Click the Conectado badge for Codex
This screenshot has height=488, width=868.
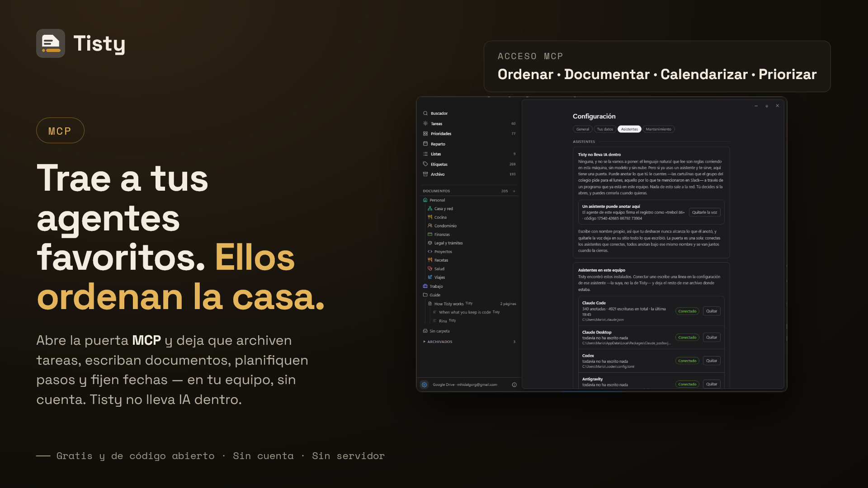pos(687,361)
